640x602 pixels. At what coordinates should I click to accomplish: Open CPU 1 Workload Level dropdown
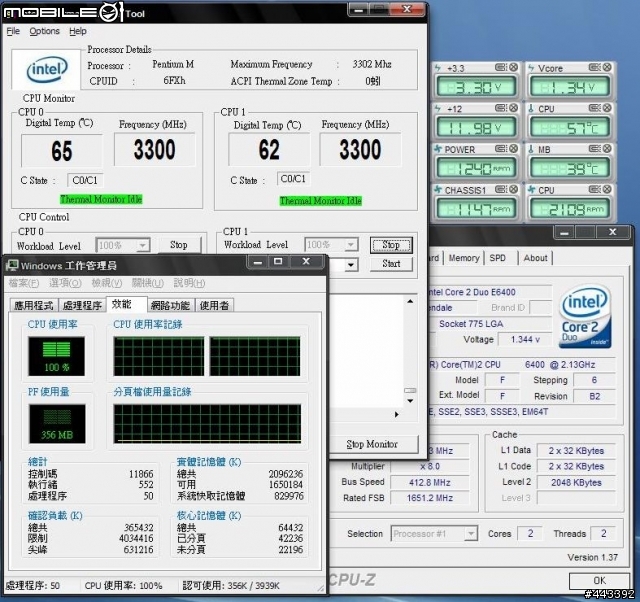pos(351,245)
